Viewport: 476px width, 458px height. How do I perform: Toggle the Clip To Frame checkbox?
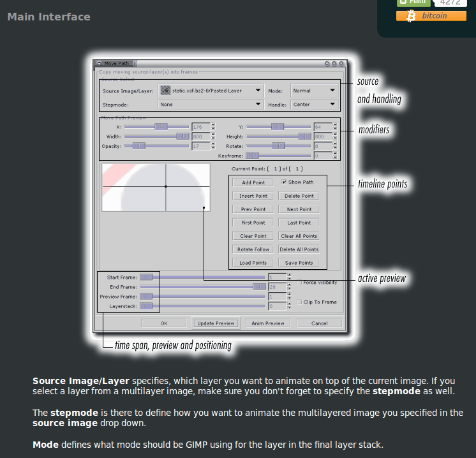click(299, 302)
